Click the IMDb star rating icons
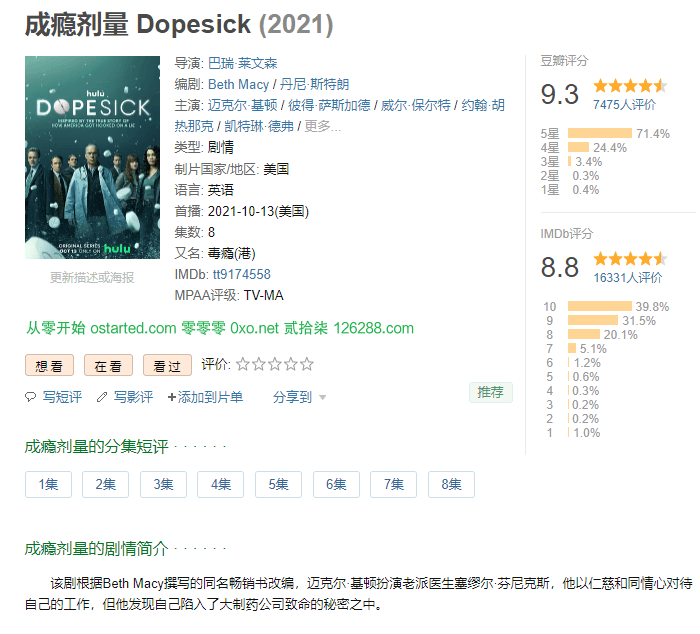 tap(630, 259)
